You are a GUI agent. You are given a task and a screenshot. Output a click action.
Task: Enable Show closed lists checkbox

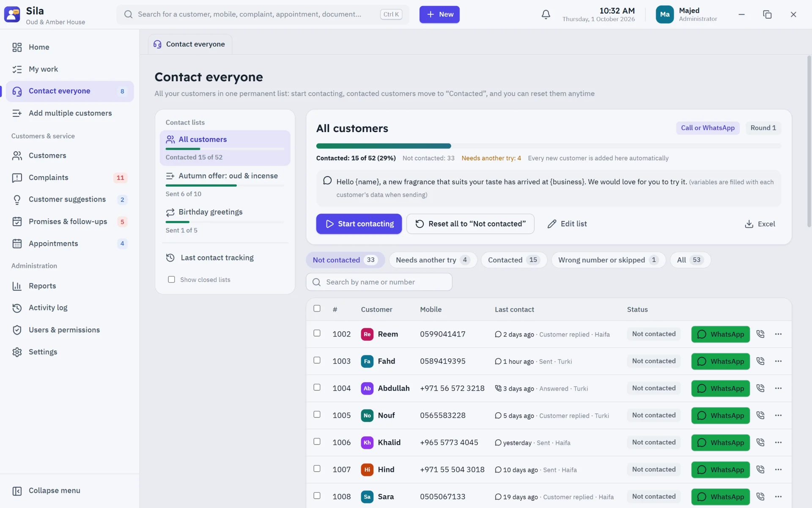click(171, 279)
